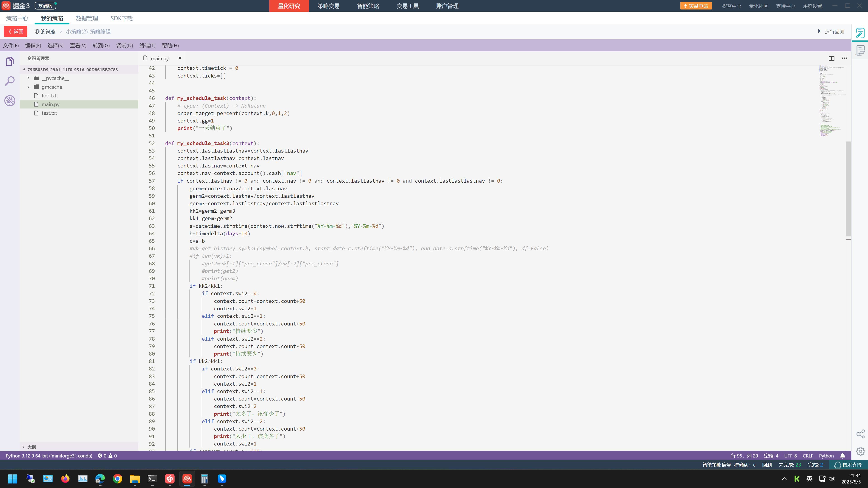Open the 调试(D) menu
This screenshot has height=488, width=868.
tap(124, 45)
